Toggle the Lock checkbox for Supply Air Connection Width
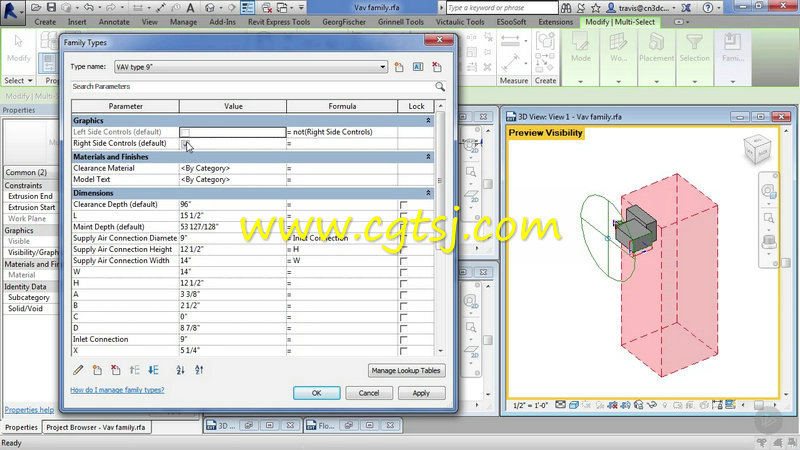800x450 pixels. point(404,261)
